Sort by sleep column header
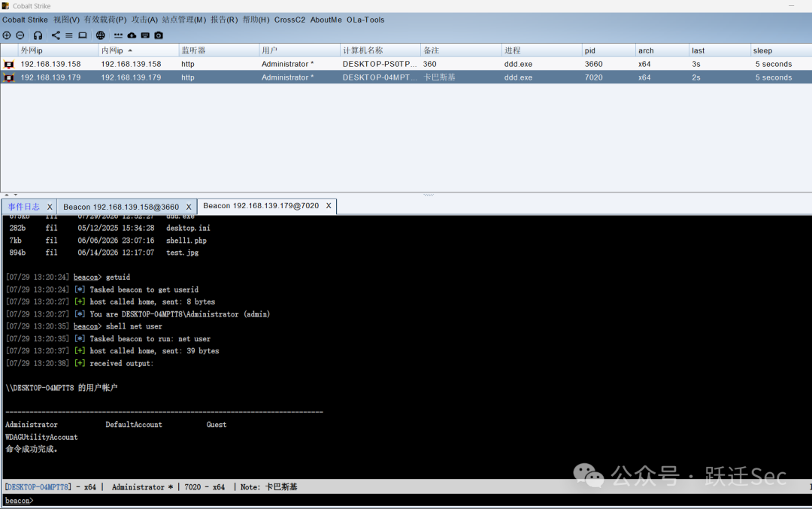Image resolution: width=812 pixels, height=509 pixels. [x=781, y=50]
